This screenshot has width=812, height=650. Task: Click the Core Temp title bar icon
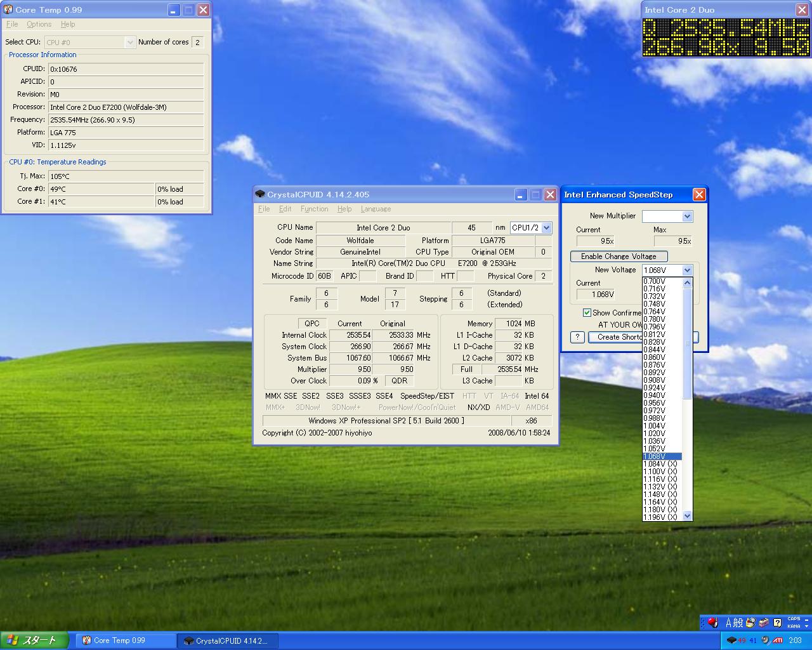(8, 10)
